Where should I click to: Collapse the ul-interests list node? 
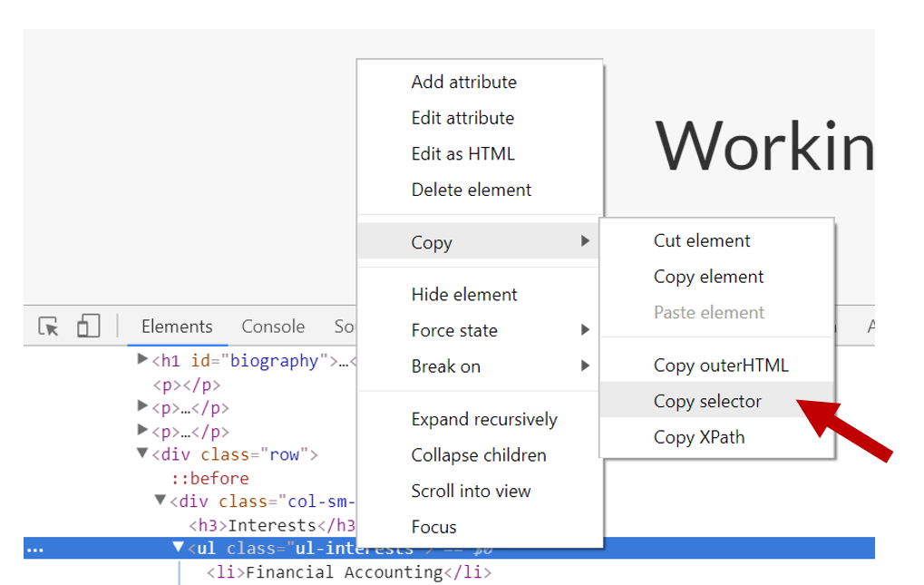tap(179, 548)
